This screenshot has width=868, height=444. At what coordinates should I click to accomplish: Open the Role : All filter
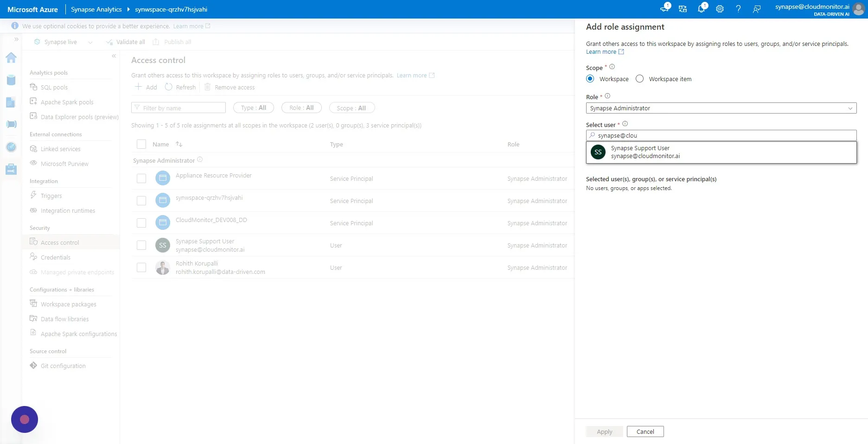coord(302,108)
